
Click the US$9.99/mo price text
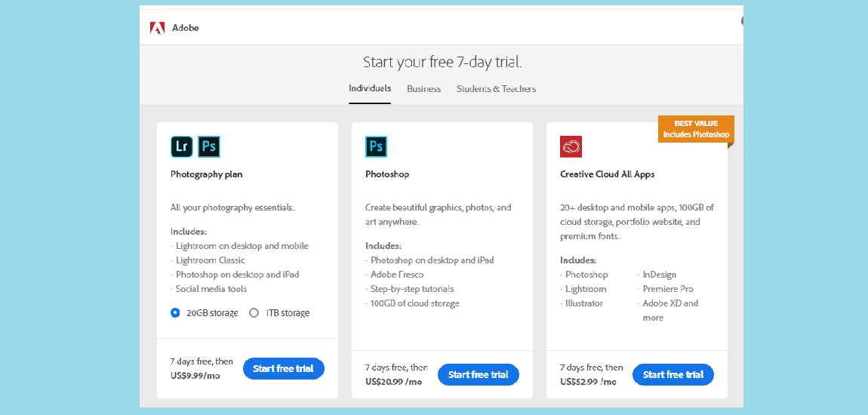pyautogui.click(x=195, y=375)
